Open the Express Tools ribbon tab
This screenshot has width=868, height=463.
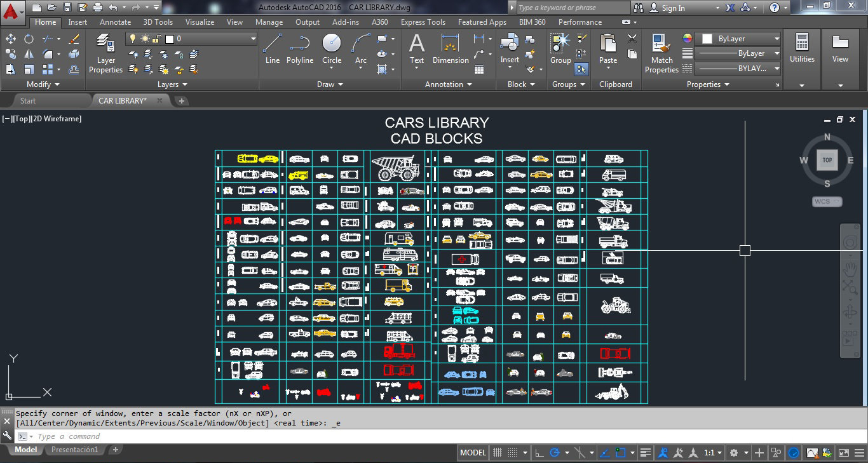423,22
